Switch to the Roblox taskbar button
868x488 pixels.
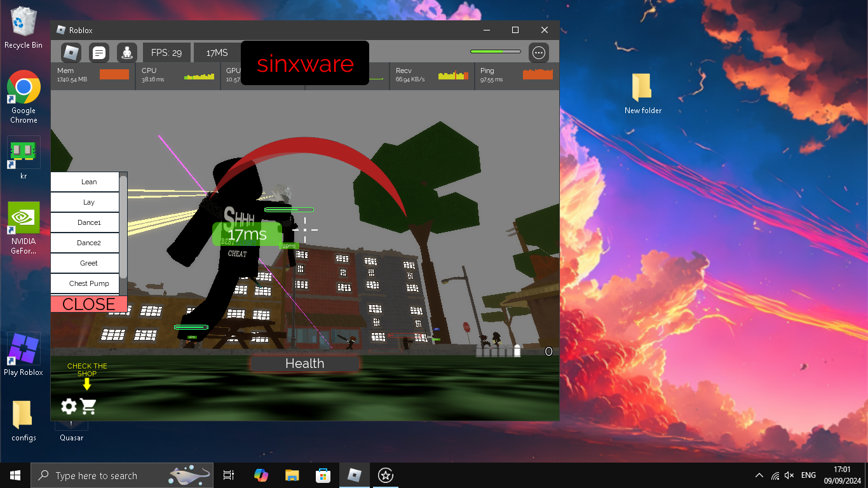(x=354, y=475)
